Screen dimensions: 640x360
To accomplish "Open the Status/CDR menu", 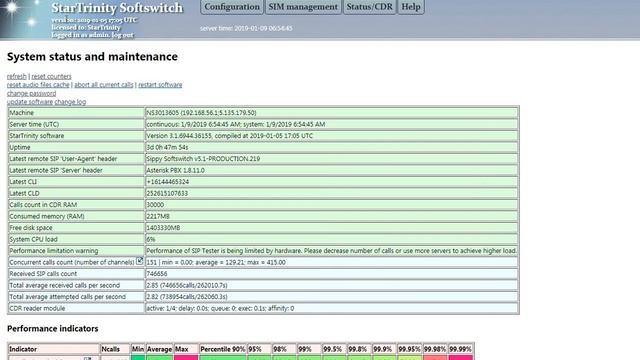I will (x=369, y=7).
